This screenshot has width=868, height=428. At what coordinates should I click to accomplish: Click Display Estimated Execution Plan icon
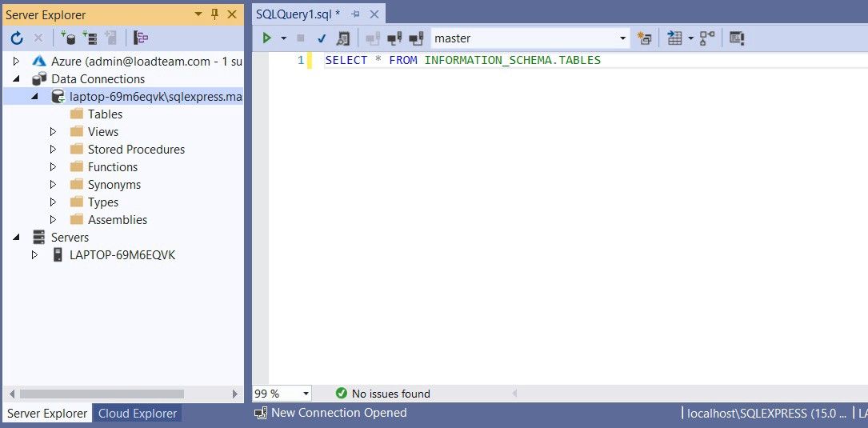(x=343, y=38)
